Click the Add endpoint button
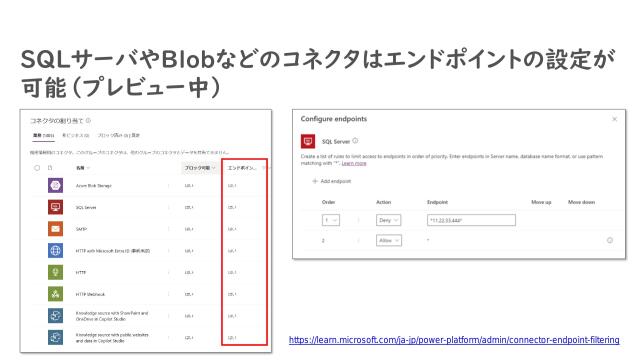The width and height of the screenshot is (640, 360). tap(331, 181)
